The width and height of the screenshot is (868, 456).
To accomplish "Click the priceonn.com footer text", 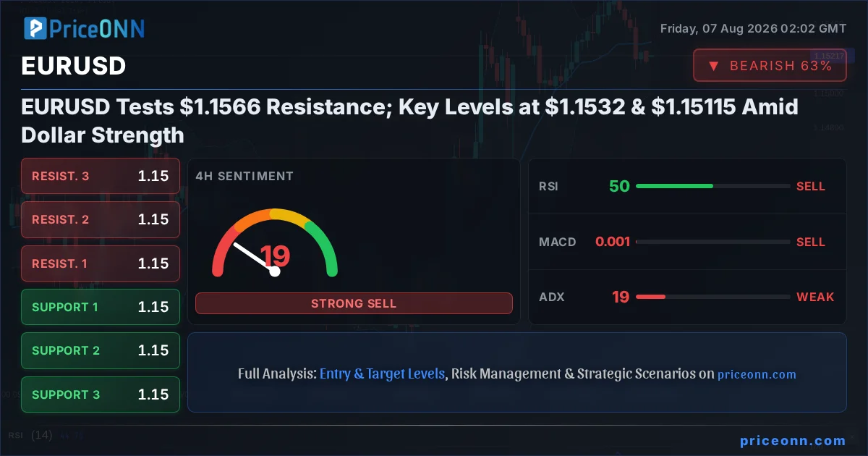I will click(x=793, y=440).
